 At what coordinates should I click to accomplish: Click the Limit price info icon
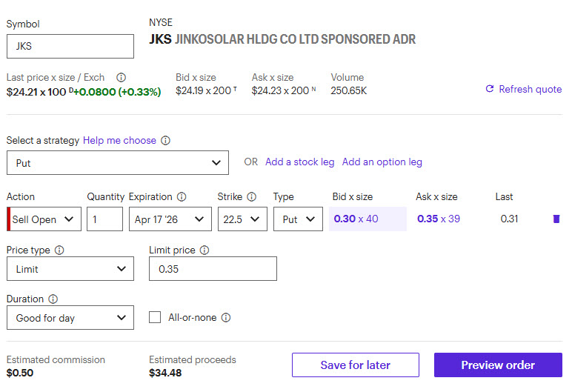[x=204, y=250]
